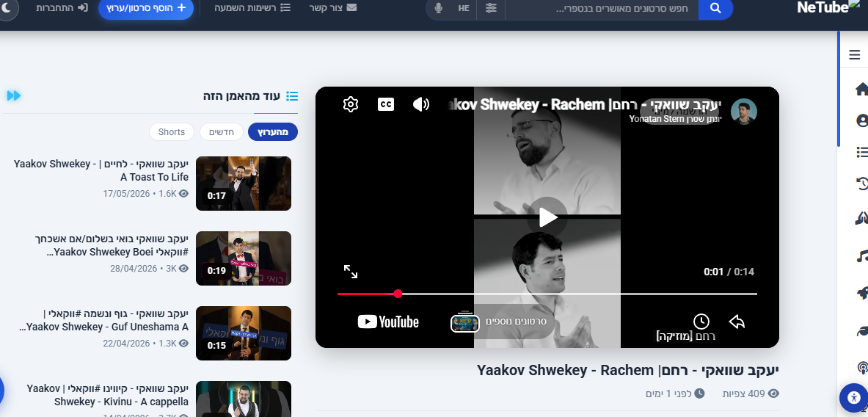Screen dimensions: 868x417
Task: Click the watch later clock icon
Action: pos(701,322)
